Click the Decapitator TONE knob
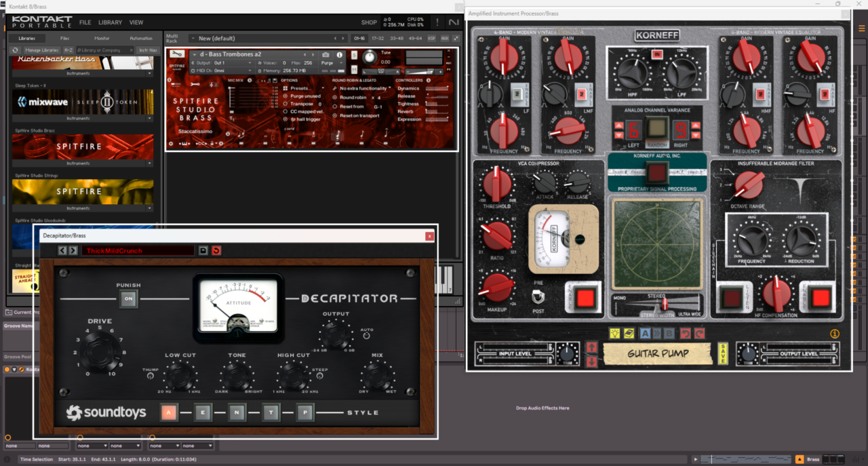Screen dimensions: 868x466 (237, 376)
